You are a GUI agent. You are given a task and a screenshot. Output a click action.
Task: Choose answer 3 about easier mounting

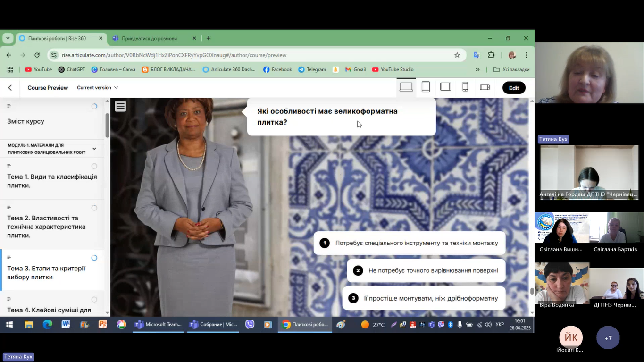point(424,298)
